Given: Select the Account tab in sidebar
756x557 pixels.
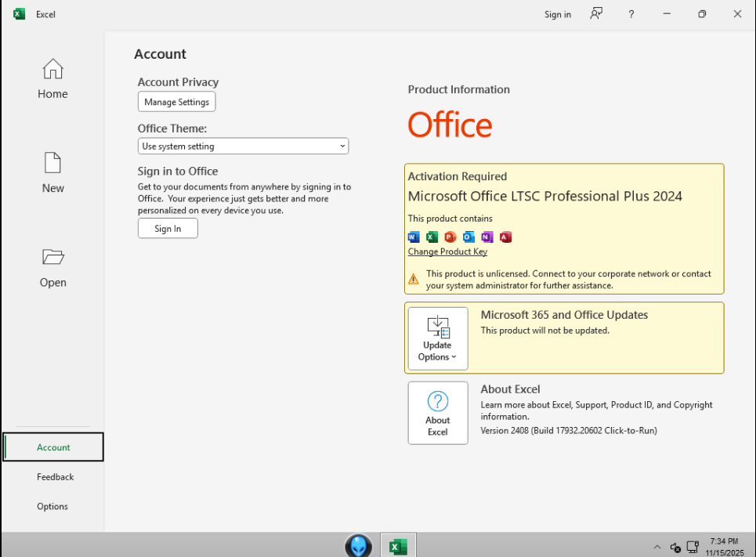Looking at the screenshot, I should (53, 447).
